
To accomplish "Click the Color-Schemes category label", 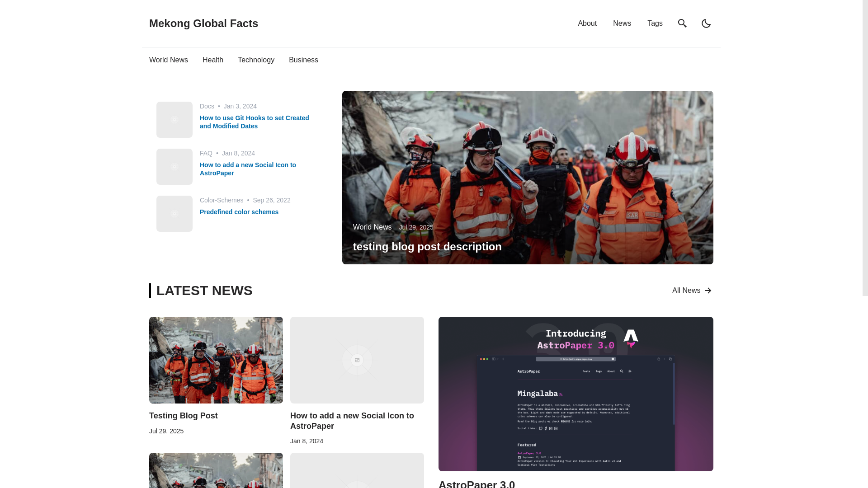I will click(x=222, y=200).
